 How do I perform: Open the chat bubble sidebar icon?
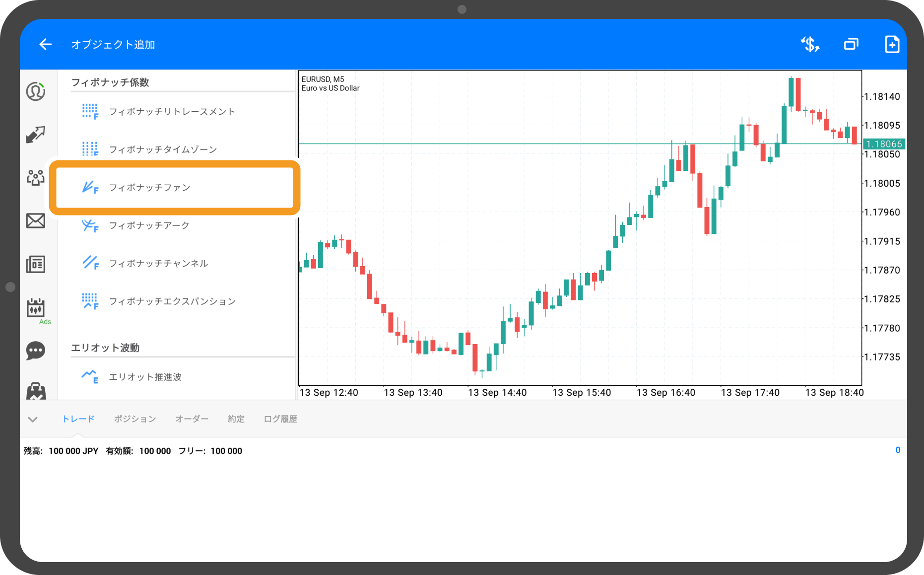click(x=36, y=351)
